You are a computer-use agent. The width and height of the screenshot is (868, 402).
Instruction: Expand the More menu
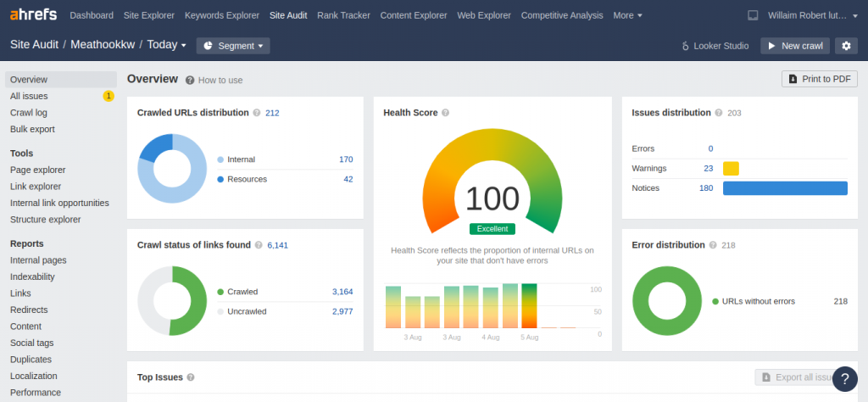(x=628, y=15)
